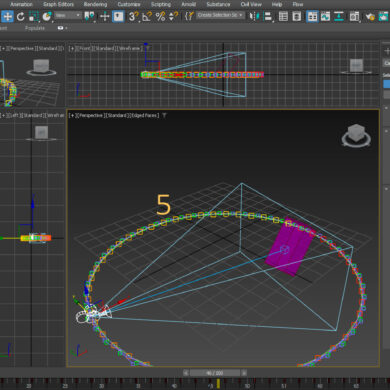Click the Mirror tool icon
The height and width of the screenshot is (390, 390).
click(254, 16)
